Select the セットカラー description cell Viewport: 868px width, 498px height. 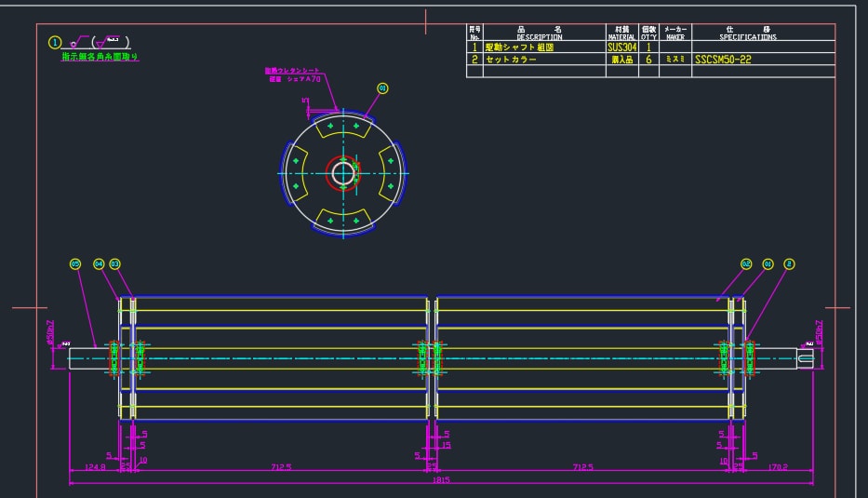544,60
